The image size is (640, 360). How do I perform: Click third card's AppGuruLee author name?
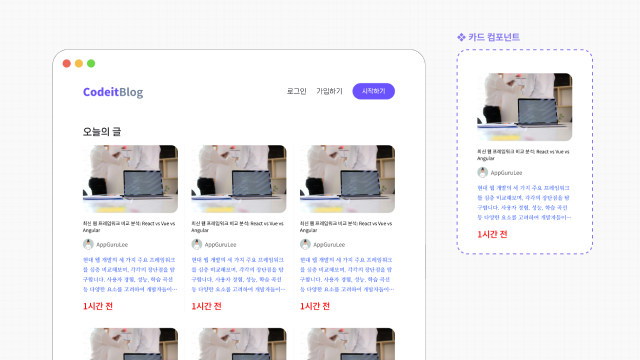tap(329, 244)
